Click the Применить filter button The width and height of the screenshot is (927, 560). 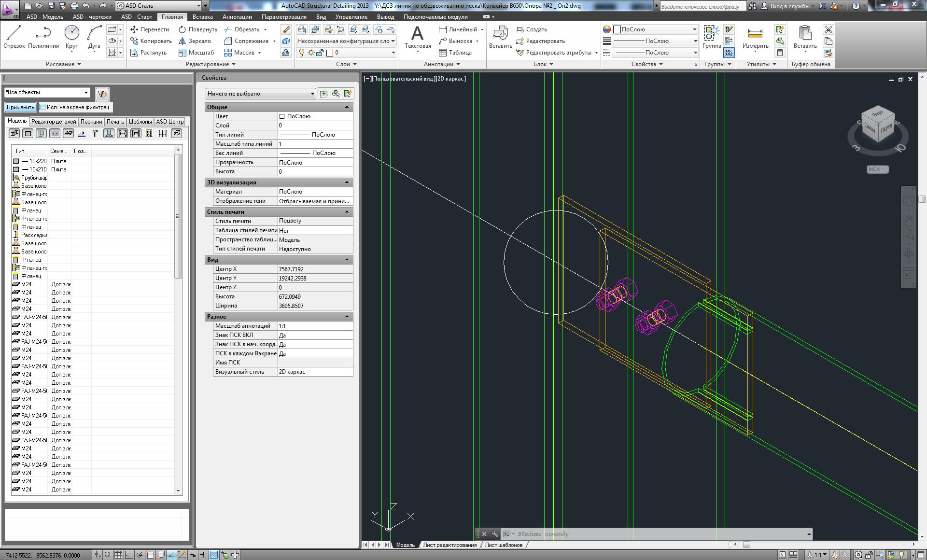point(20,107)
